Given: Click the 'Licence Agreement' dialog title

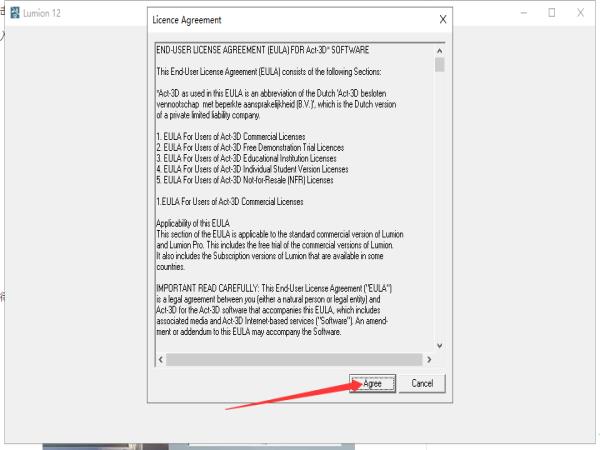Looking at the screenshot, I should coord(187,20).
